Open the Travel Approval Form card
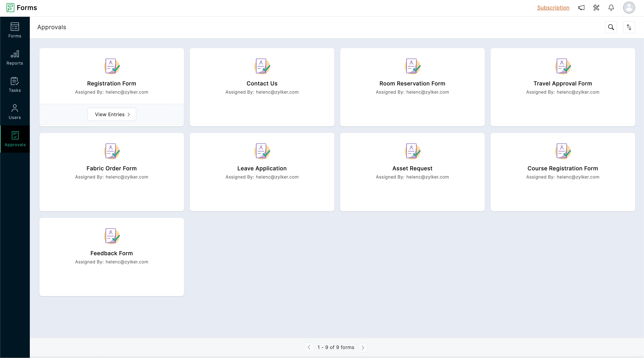Image resolution: width=644 pixels, height=358 pixels. tap(563, 83)
